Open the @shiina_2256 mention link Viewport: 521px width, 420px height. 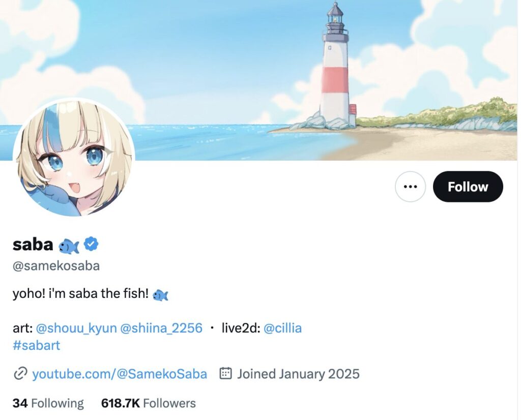pyautogui.click(x=161, y=328)
